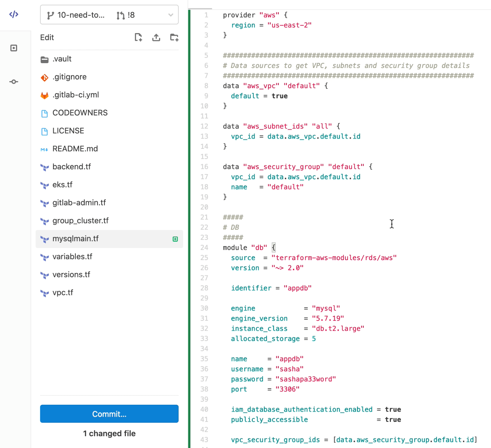Select the CODEOWNERS file
491x448 pixels.
click(80, 112)
